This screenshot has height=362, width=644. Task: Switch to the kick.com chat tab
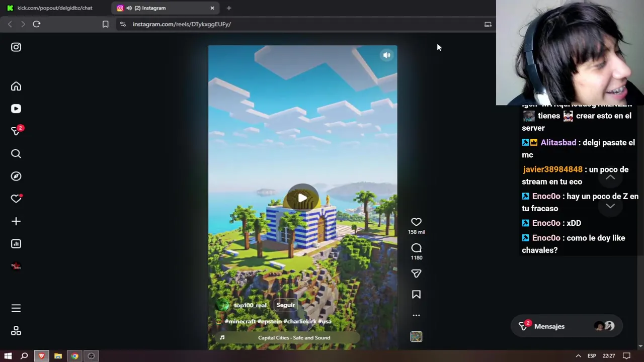[54, 8]
